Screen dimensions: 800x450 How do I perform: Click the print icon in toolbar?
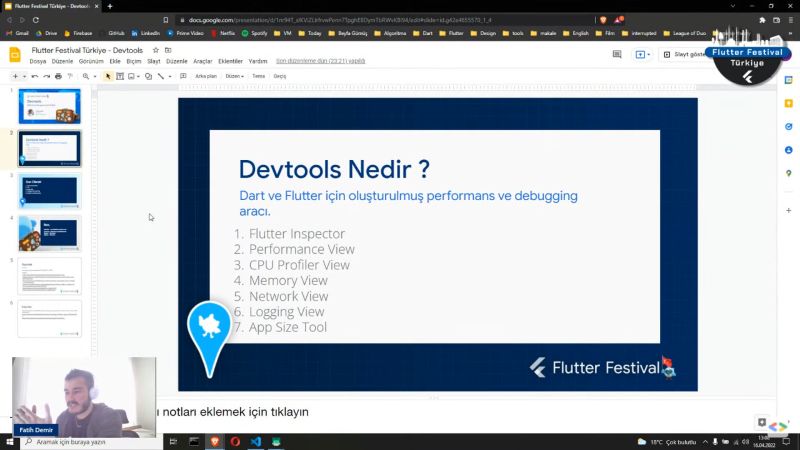[58, 76]
